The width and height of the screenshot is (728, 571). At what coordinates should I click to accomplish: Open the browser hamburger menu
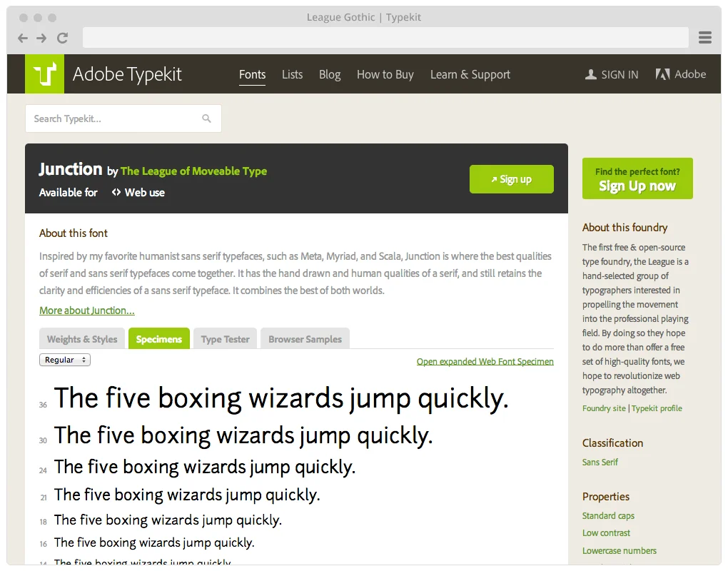click(704, 38)
